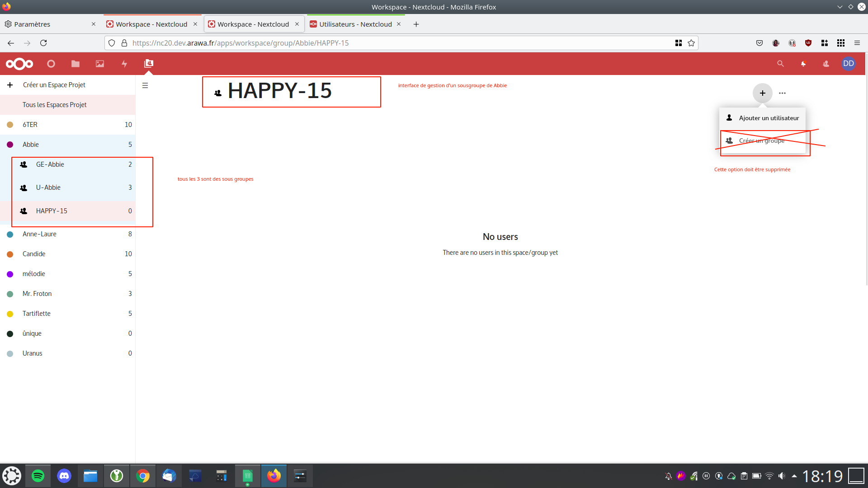Open Spotify from the taskbar
The width and height of the screenshot is (868, 488).
pyautogui.click(x=38, y=476)
